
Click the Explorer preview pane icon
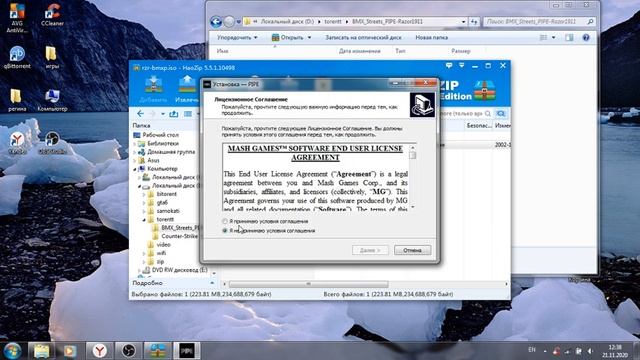pyautogui.click(x=569, y=38)
